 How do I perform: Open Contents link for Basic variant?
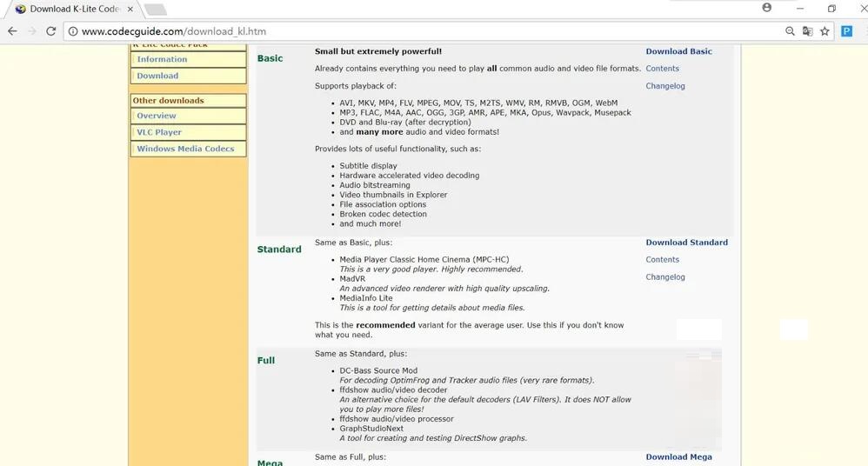tap(662, 69)
